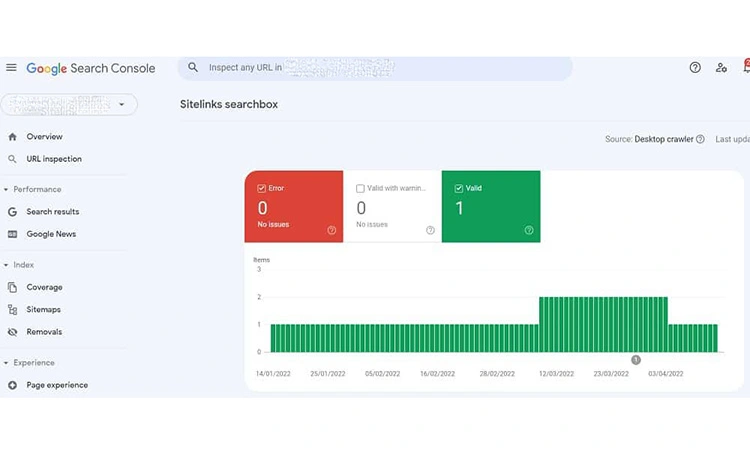Click the 14/01/2022 axis date label

click(273, 373)
